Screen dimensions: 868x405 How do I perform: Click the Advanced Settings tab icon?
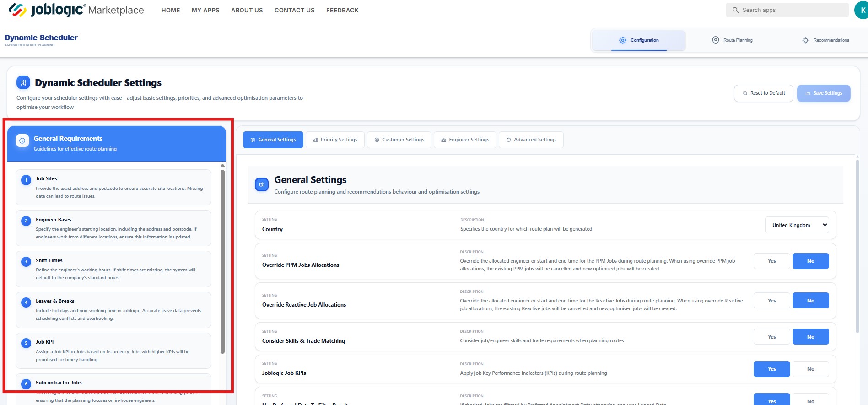click(x=509, y=140)
